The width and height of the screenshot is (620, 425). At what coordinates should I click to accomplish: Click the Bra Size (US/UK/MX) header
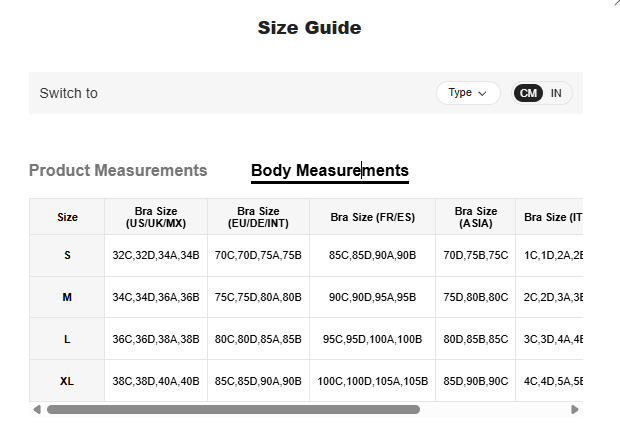click(x=156, y=217)
